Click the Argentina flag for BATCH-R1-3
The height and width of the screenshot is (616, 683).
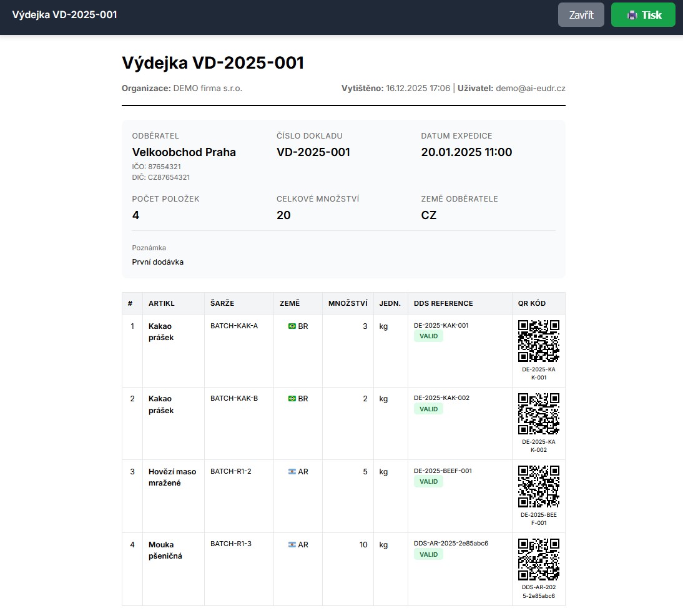click(x=292, y=544)
